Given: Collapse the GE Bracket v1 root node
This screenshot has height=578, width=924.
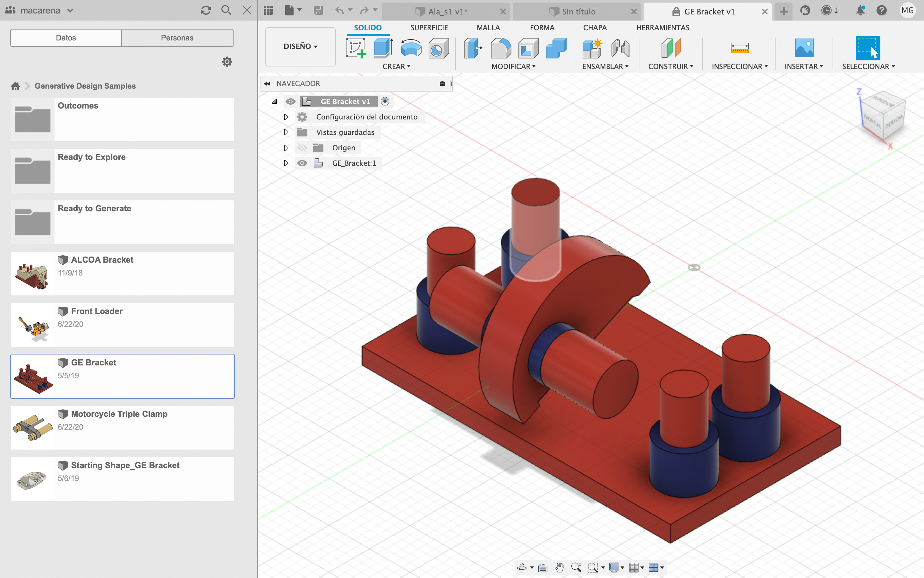Looking at the screenshot, I should point(275,102).
